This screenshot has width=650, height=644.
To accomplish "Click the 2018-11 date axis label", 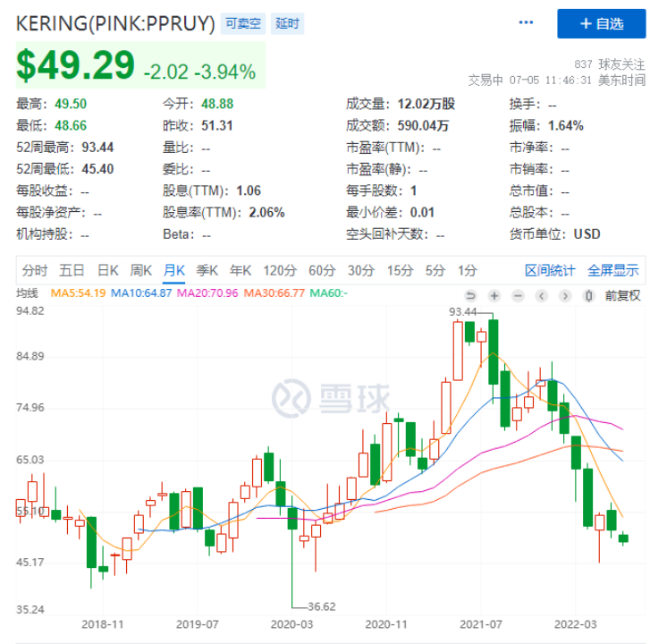I will (x=103, y=624).
